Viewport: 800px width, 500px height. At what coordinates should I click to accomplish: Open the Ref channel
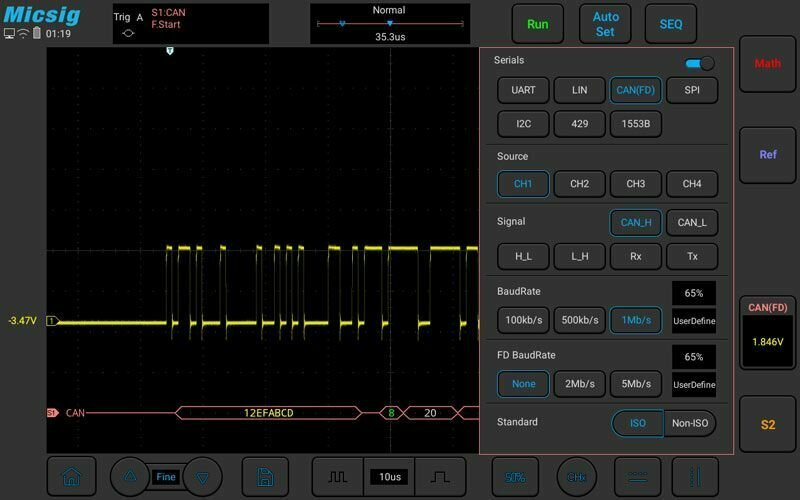[768, 155]
